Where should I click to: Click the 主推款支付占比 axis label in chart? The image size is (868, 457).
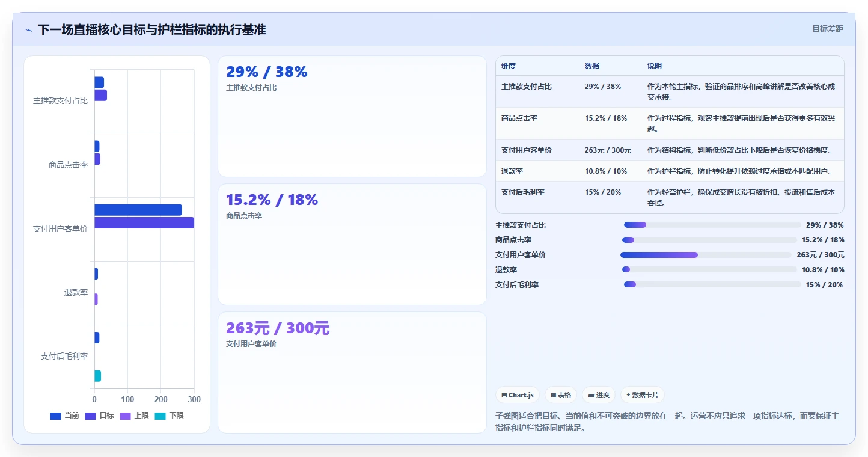pyautogui.click(x=60, y=100)
